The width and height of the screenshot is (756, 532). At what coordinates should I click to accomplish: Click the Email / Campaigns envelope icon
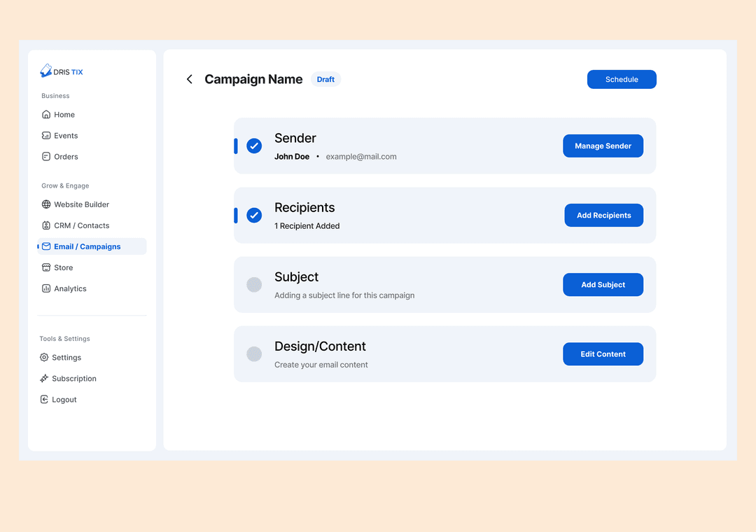46,246
